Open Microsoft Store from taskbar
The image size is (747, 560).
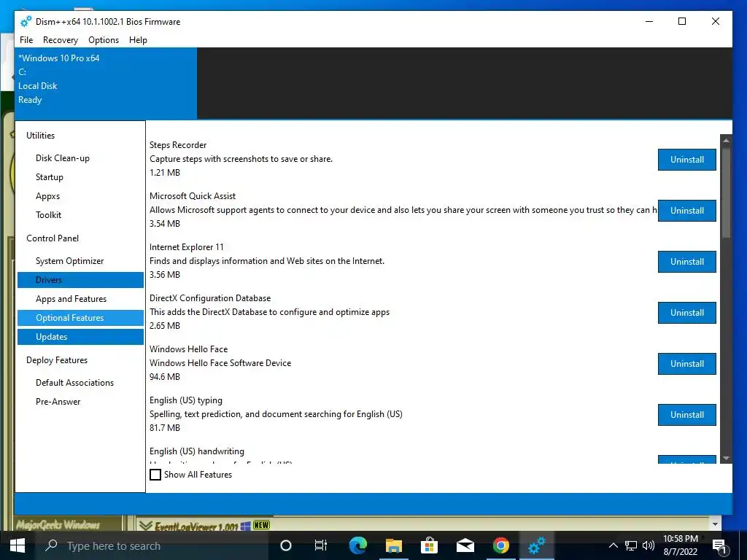pyautogui.click(x=429, y=545)
